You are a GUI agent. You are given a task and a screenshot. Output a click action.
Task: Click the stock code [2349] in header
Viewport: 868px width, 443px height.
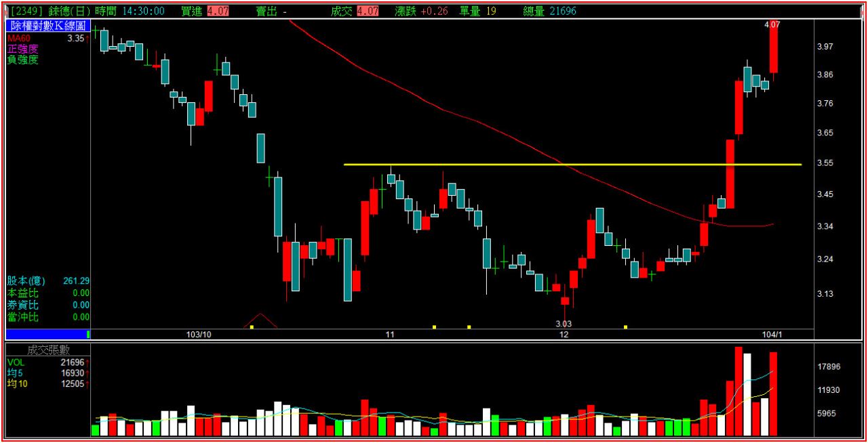click(26, 12)
